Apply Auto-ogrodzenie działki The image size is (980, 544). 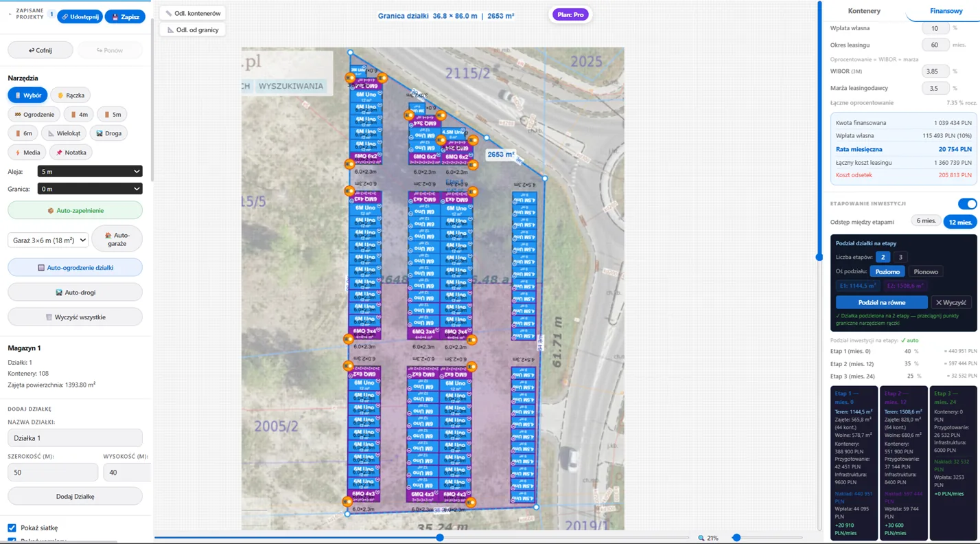[75, 268]
